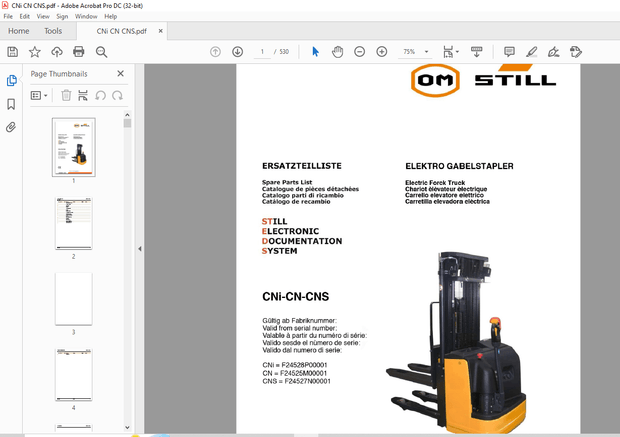Viewport: 620px width, 437px height.
Task: Click the page number input field
Action: pos(263,52)
